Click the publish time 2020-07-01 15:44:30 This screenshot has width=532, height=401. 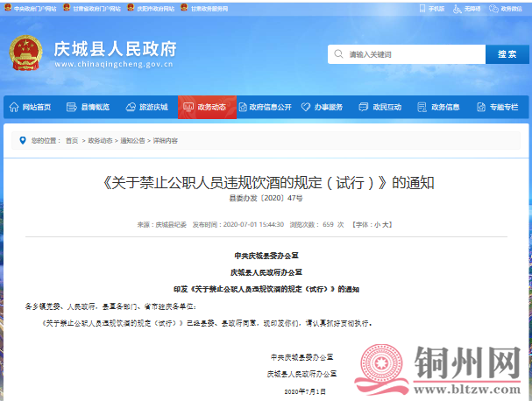[x=253, y=224]
